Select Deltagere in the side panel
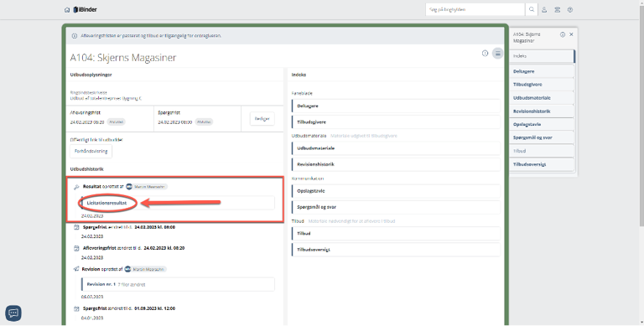The width and height of the screenshot is (644, 326). point(542,71)
